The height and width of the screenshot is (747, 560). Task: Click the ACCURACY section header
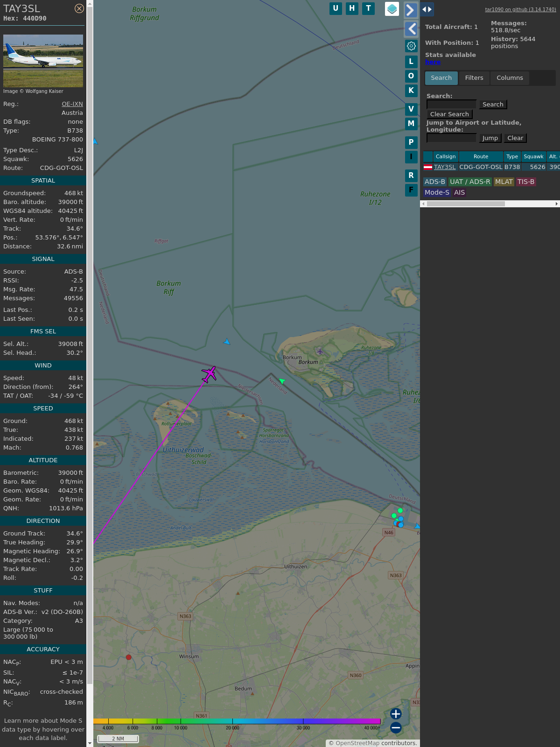pos(43,649)
